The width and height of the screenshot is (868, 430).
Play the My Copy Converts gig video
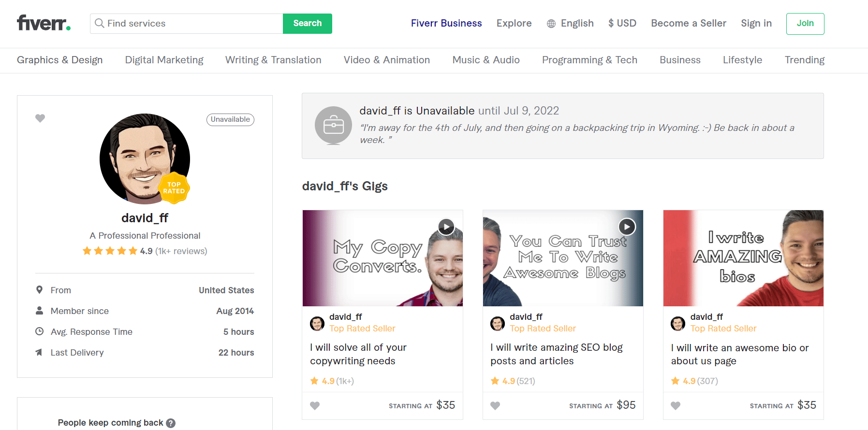[446, 227]
